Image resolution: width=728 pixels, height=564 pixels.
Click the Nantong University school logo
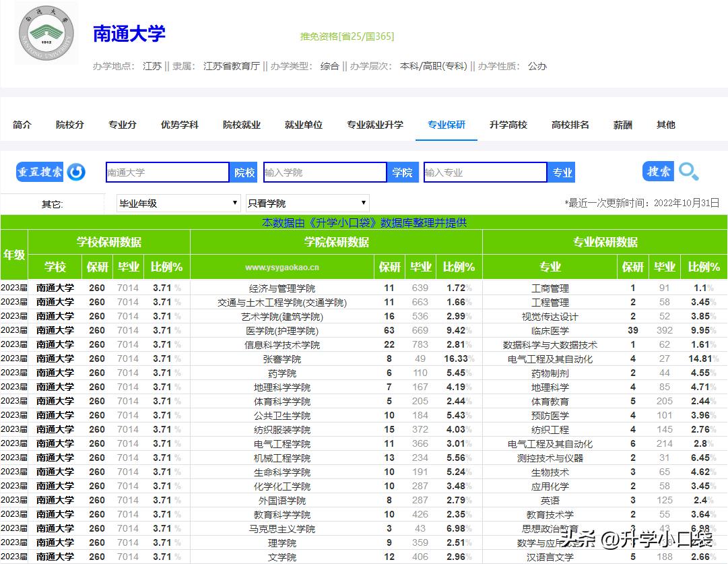42,32
